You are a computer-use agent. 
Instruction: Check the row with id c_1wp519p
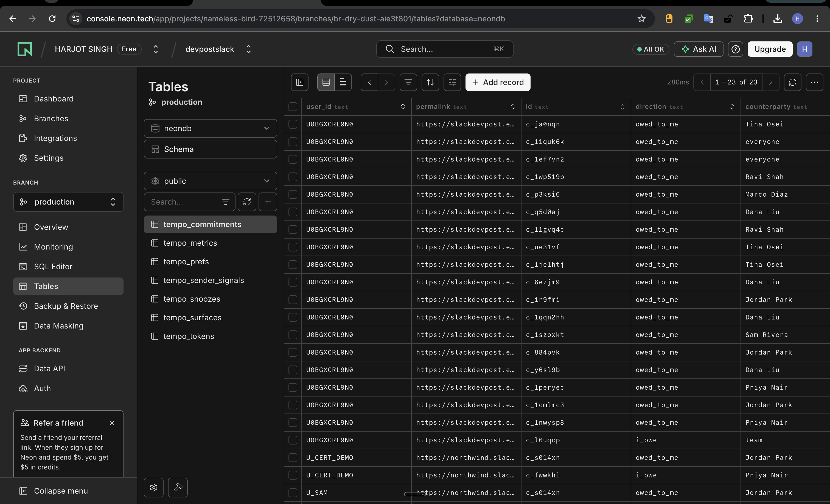293,177
